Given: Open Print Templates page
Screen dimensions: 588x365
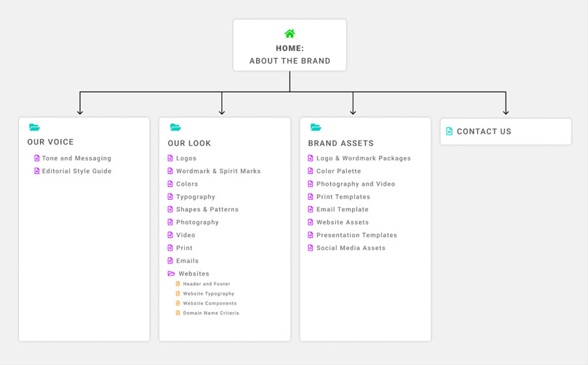Looking at the screenshot, I should tap(343, 197).
